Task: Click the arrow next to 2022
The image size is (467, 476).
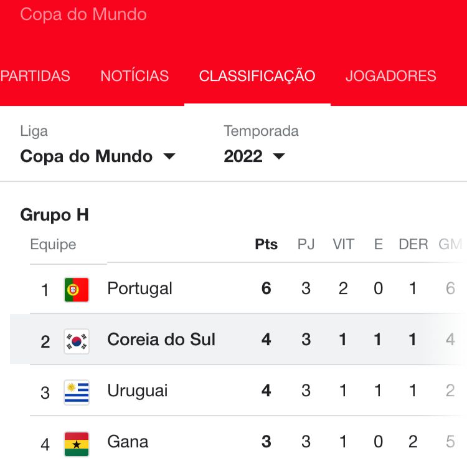Action: pos(279,156)
